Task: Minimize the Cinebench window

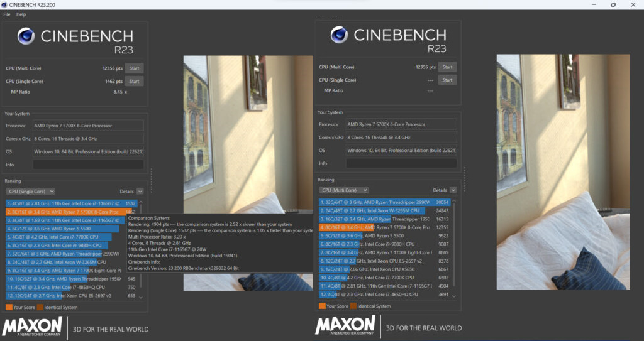Action: [x=594, y=5]
